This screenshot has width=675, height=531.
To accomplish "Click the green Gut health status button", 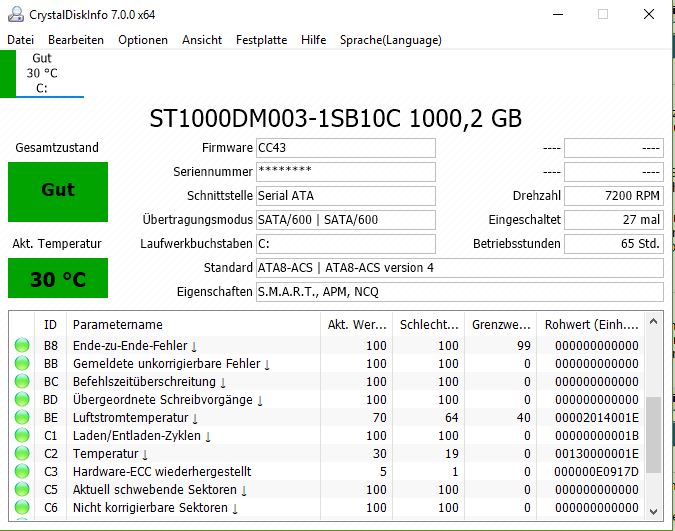I will click(x=58, y=192).
